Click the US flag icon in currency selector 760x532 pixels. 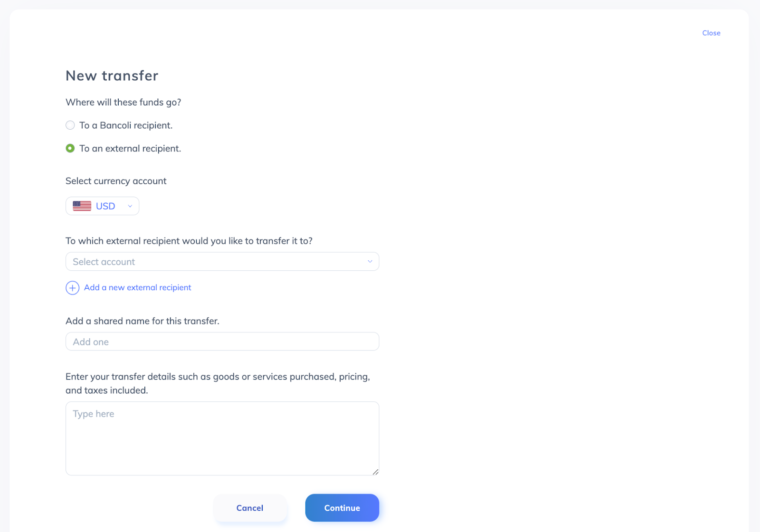[82, 206]
